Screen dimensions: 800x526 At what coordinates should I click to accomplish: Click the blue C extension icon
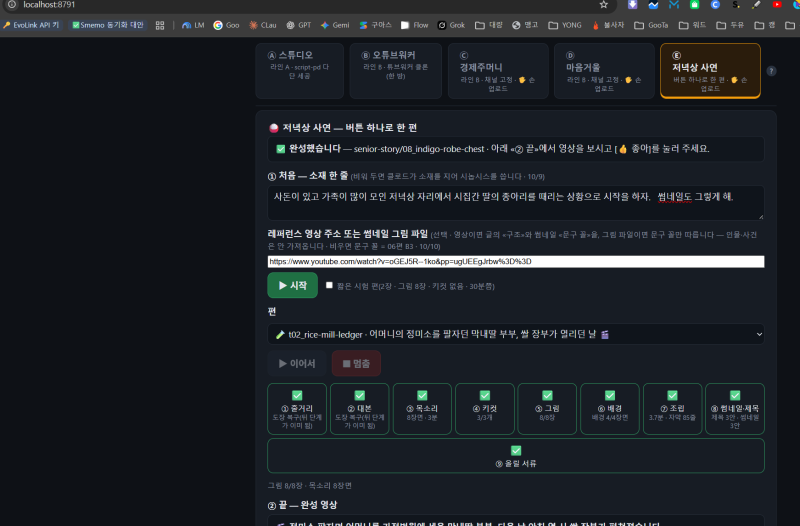coord(715,5)
